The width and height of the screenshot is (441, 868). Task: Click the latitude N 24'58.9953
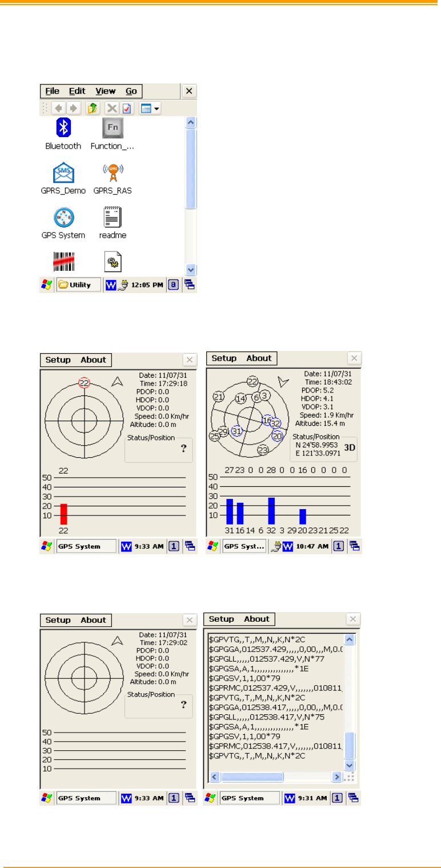coord(316,444)
